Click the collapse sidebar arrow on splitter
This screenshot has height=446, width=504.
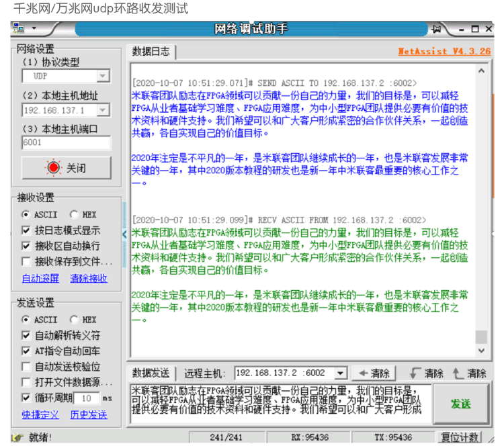(124, 234)
